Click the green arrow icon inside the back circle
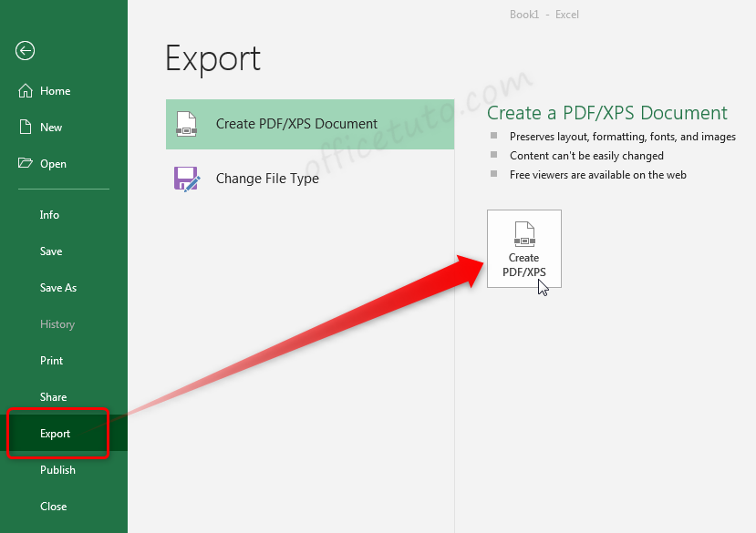Screen dimensions: 756x533 click(x=25, y=51)
